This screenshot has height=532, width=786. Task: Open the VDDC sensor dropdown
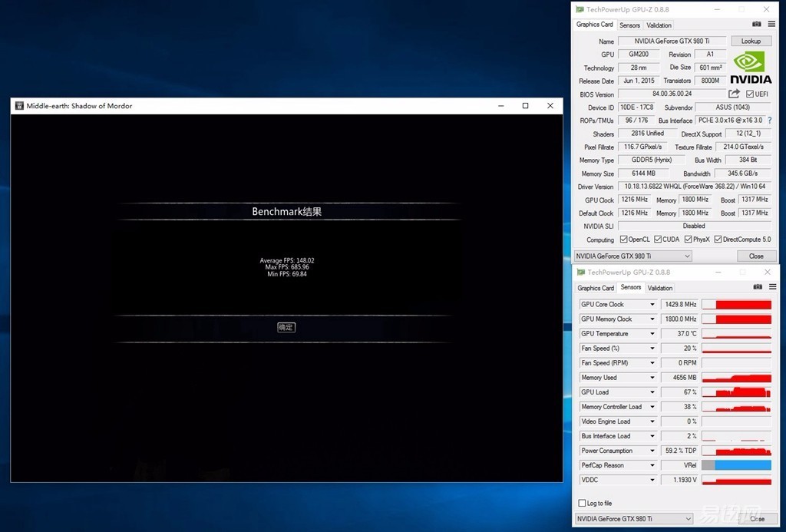(x=652, y=480)
